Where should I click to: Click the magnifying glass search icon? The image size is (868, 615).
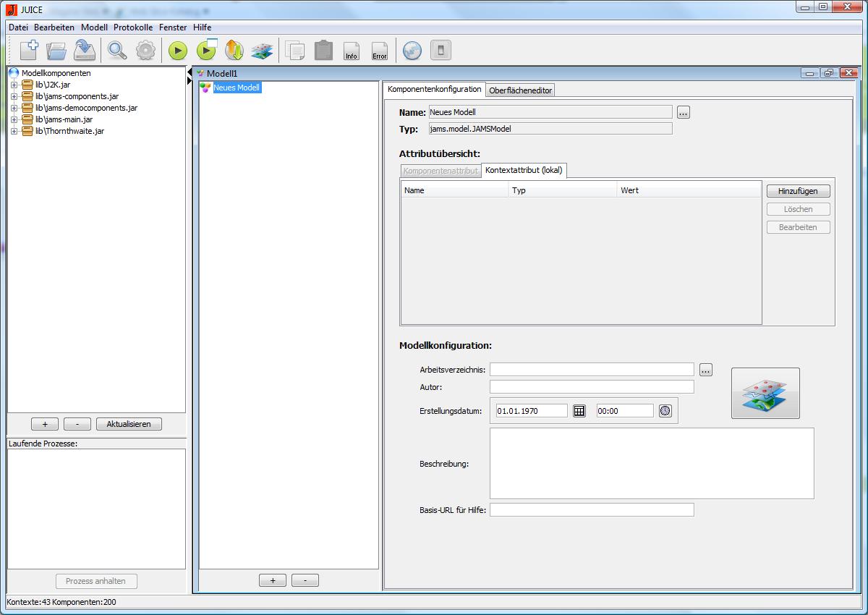tap(116, 50)
